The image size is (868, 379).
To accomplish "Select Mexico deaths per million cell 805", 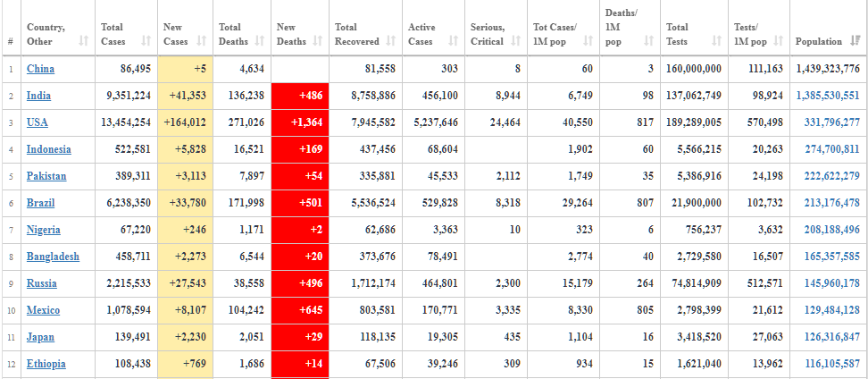I will (x=630, y=310).
